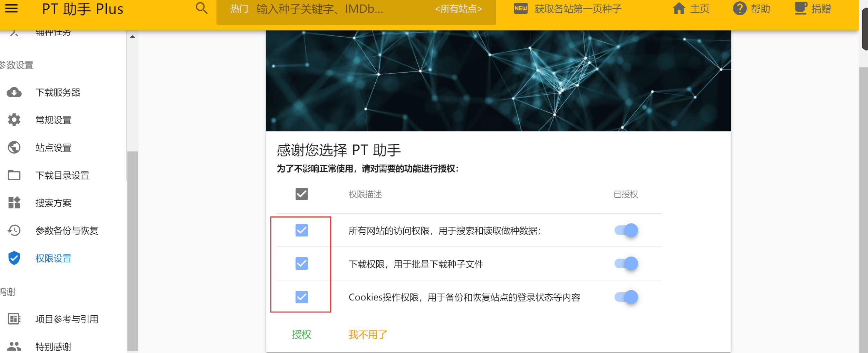The height and width of the screenshot is (353, 868).
Task: Uncheck the Cookies permission checkbox
Action: coord(302,297)
